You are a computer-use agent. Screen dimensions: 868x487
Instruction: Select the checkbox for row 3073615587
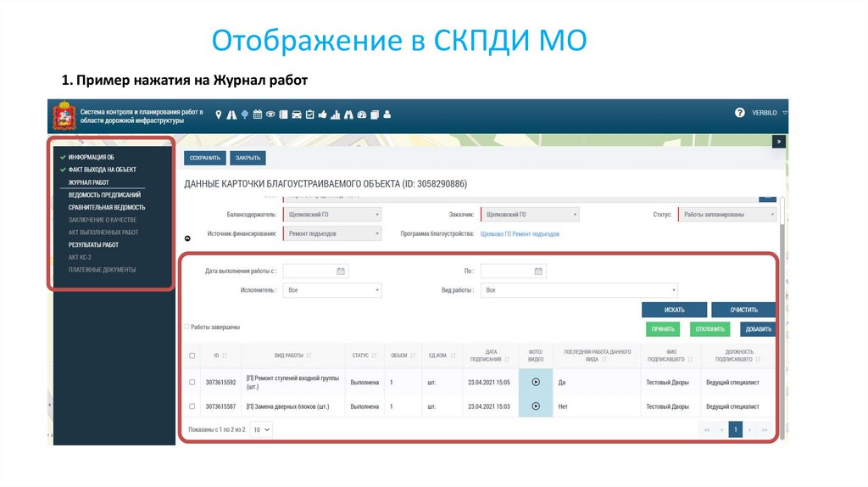192,406
